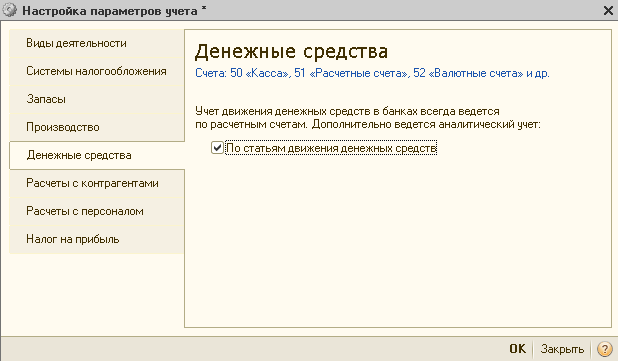Image resolution: width=618 pixels, height=361 pixels.
Task: Select the Запасы tab
Action: 97,99
